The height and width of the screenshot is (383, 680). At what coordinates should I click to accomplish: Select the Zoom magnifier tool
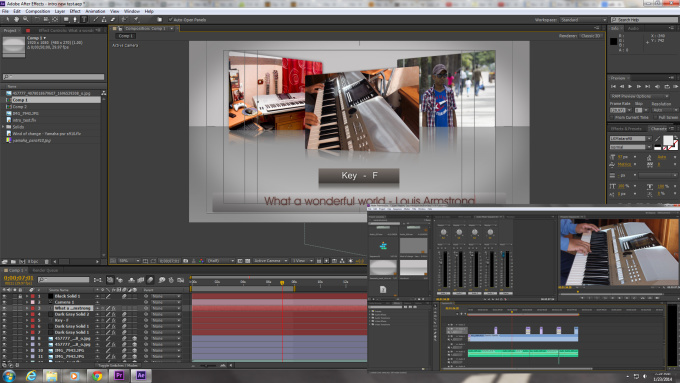26,20
